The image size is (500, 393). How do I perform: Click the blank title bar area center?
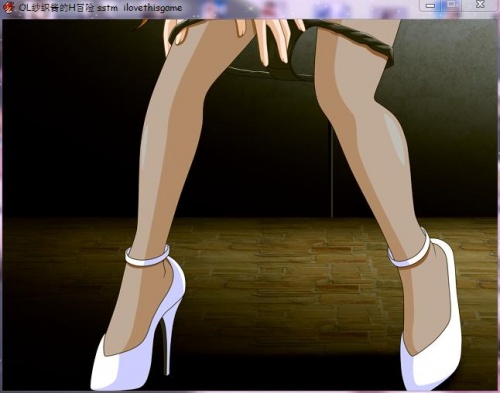point(300,7)
